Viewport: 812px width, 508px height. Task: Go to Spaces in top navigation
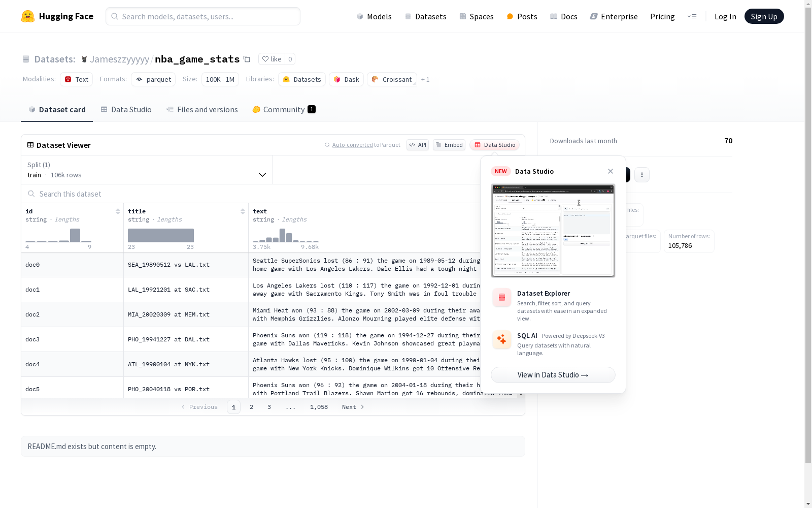pos(477,16)
